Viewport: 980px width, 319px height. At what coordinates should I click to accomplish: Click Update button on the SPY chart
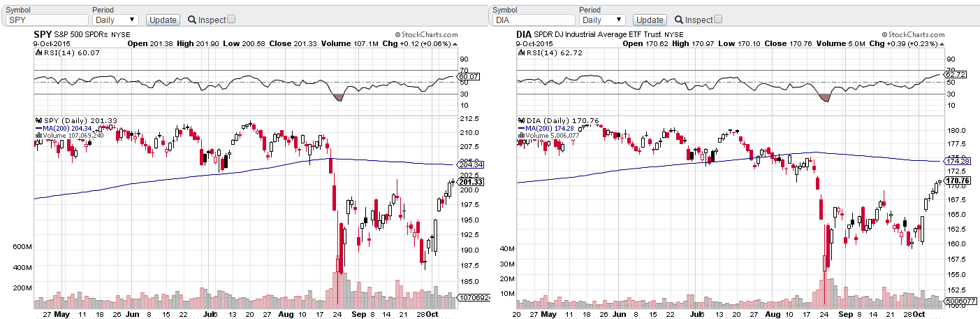pyautogui.click(x=163, y=20)
